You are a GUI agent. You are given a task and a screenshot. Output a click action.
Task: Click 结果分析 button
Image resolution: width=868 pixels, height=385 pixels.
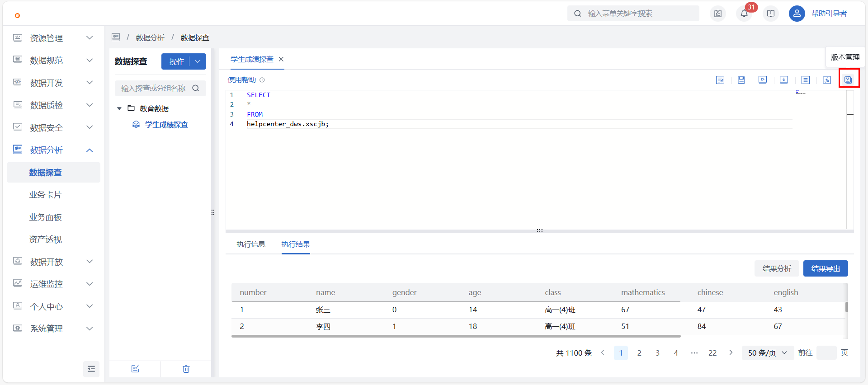(x=777, y=268)
